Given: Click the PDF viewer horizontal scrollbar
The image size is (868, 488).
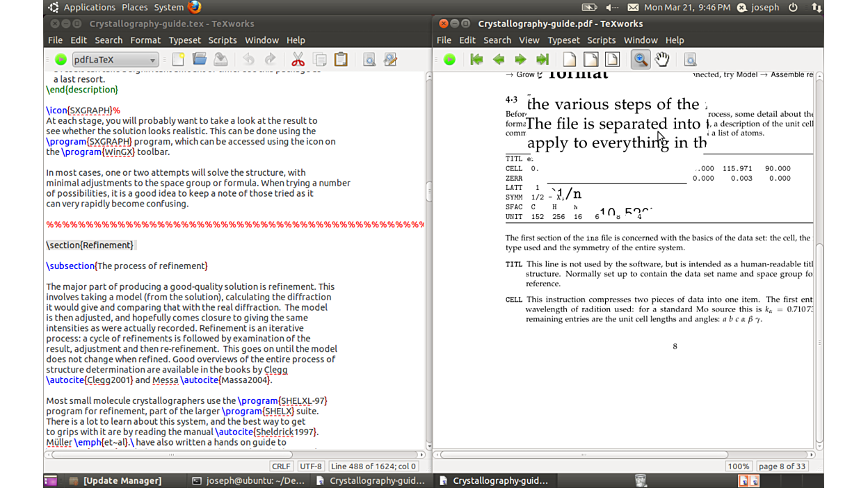Looking at the screenshot, I should pos(584,455).
